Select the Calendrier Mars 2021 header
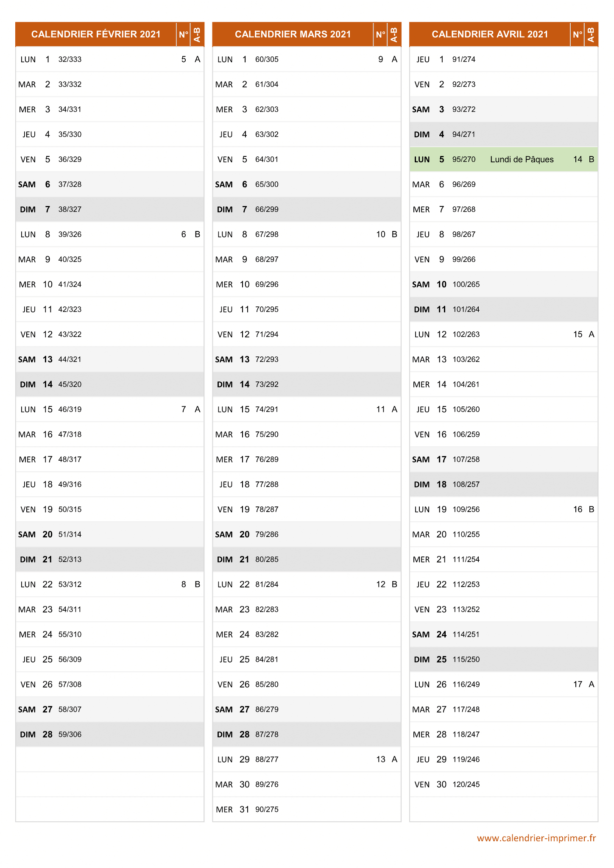 (293, 34)
